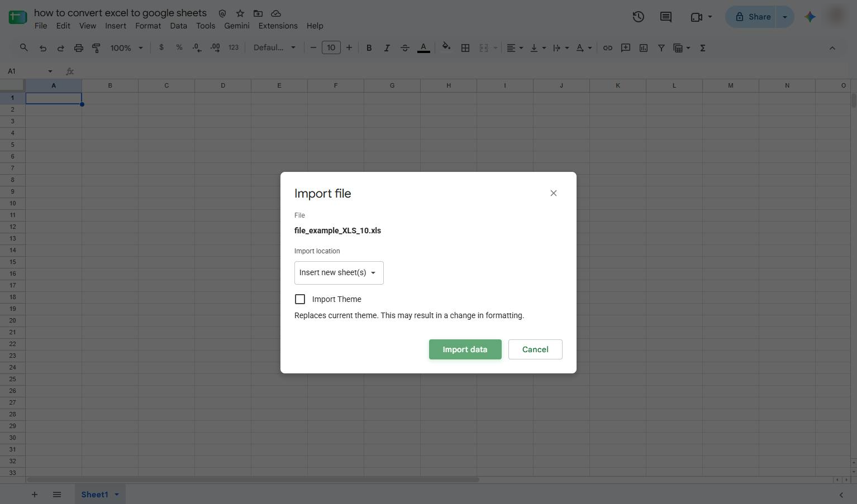Click the search menus magnifier icon
The height and width of the screenshot is (504, 857).
23,48
